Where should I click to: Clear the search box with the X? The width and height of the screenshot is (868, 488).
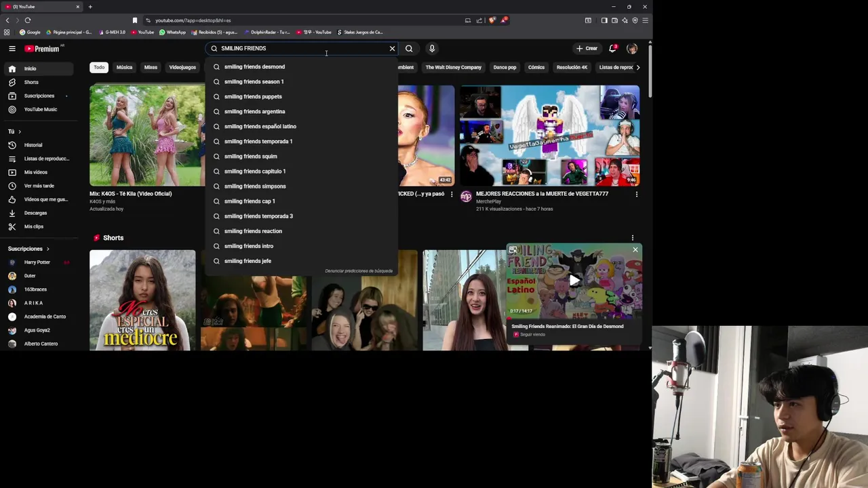392,49
